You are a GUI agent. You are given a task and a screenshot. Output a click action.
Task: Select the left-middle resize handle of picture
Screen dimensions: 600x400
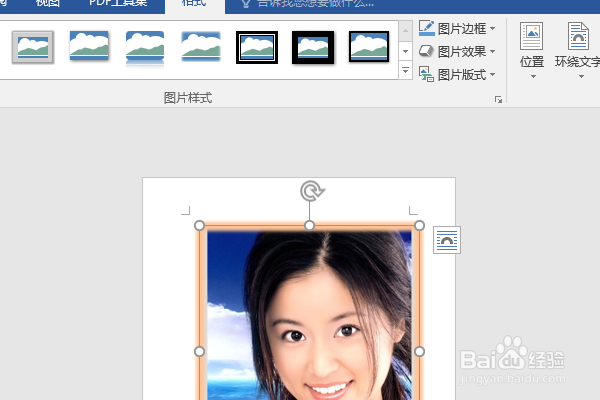199,351
